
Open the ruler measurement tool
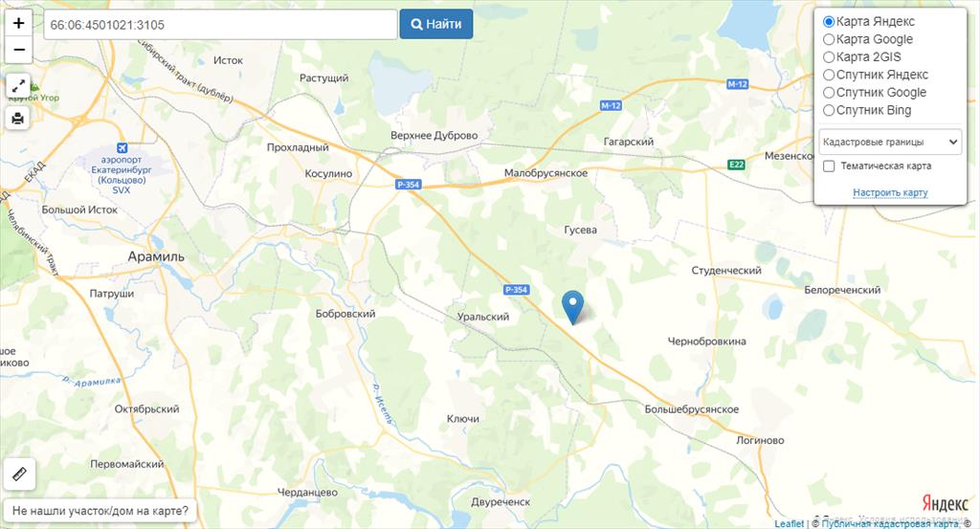pyautogui.click(x=19, y=474)
